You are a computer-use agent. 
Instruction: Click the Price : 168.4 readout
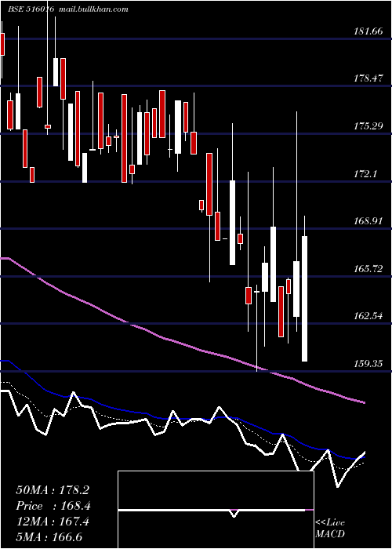[x=53, y=506]
